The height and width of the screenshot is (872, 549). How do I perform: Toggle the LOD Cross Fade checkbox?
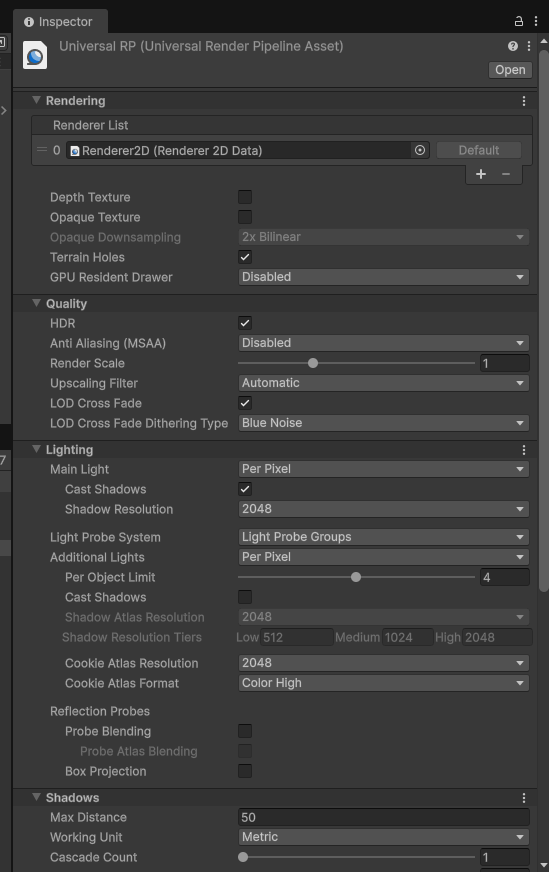pos(245,403)
